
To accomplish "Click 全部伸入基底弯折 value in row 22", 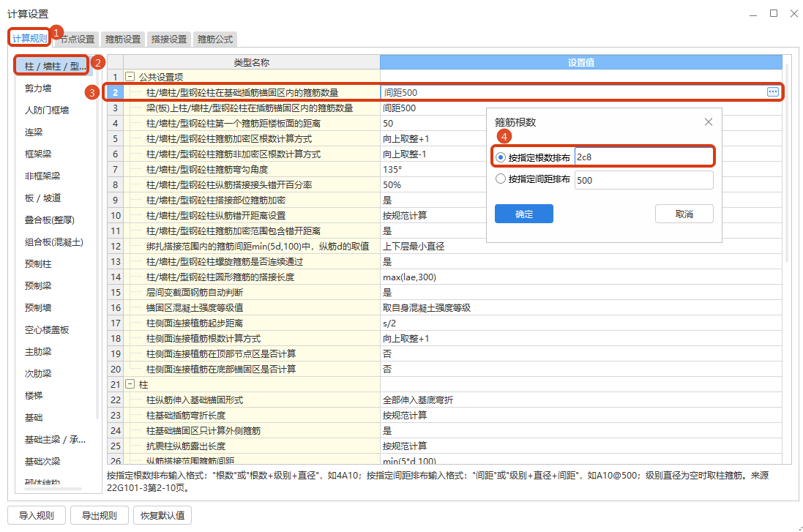I will click(x=418, y=400).
